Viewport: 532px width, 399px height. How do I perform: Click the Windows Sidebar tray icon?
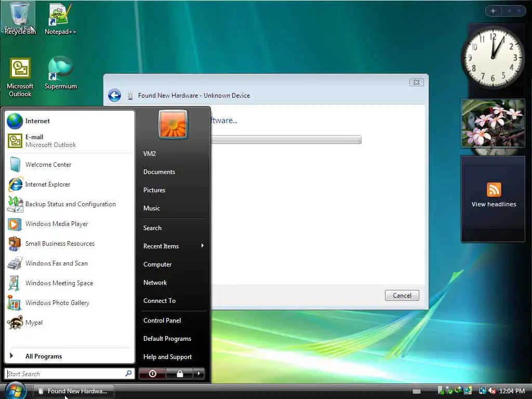point(468,391)
